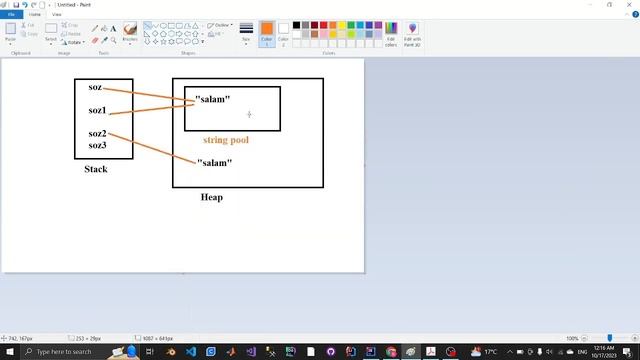Image resolution: width=640 pixels, height=360 pixels.
Task: Click the 'soz3' text on canvas
Action: pyautogui.click(x=98, y=145)
